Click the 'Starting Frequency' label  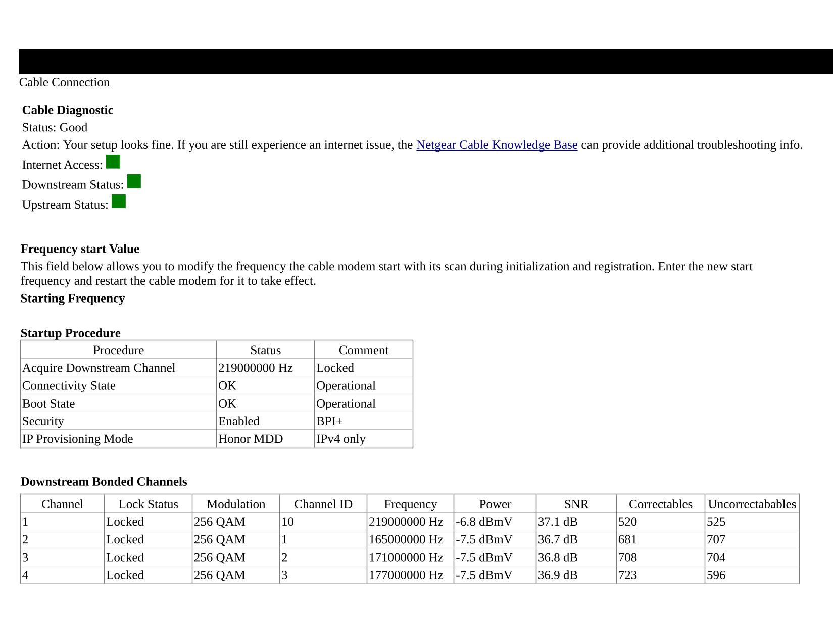point(73,299)
